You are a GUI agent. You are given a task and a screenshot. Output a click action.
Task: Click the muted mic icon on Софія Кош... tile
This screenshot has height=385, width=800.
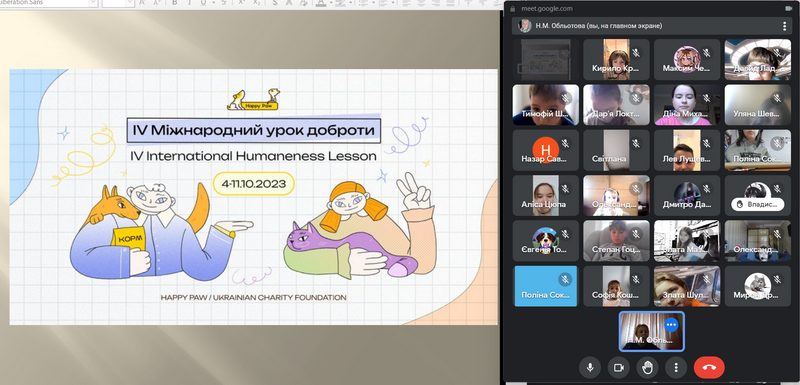(636, 279)
